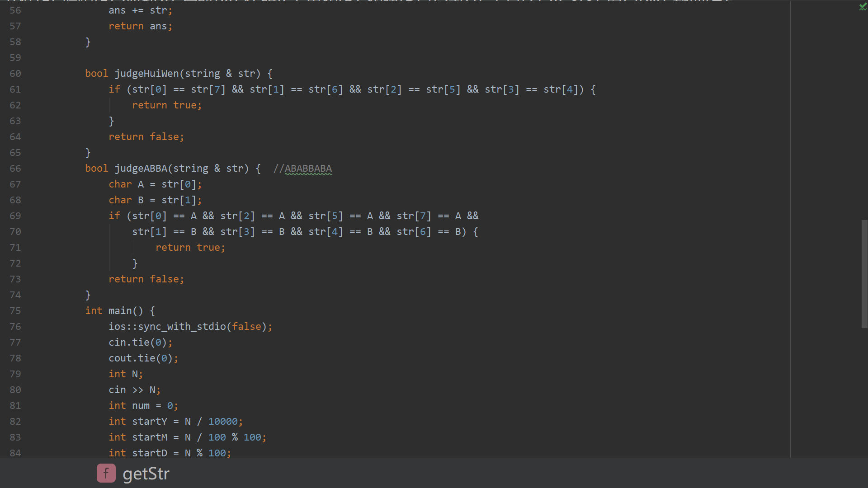This screenshot has height=488, width=868.
Task: Click the judgeHuiWen function name
Action: 146,74
